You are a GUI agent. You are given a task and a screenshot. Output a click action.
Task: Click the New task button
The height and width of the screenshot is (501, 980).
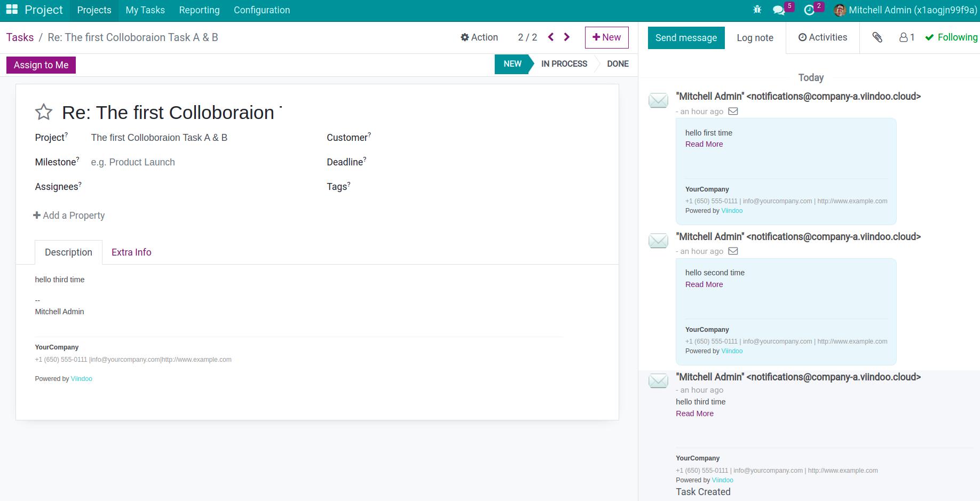click(606, 37)
